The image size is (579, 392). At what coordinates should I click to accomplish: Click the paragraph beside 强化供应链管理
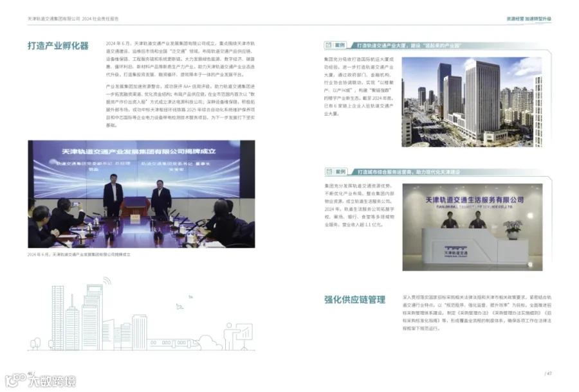(x=477, y=313)
